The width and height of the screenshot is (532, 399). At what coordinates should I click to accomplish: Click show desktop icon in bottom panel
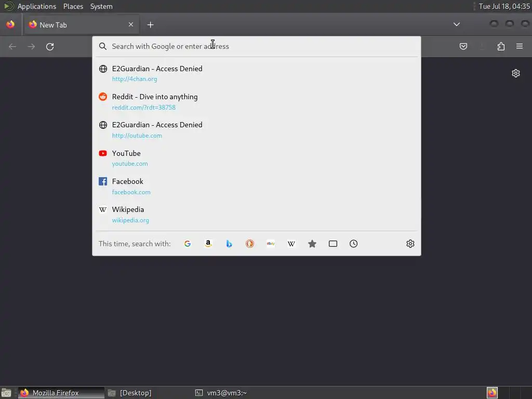[x=6, y=393]
